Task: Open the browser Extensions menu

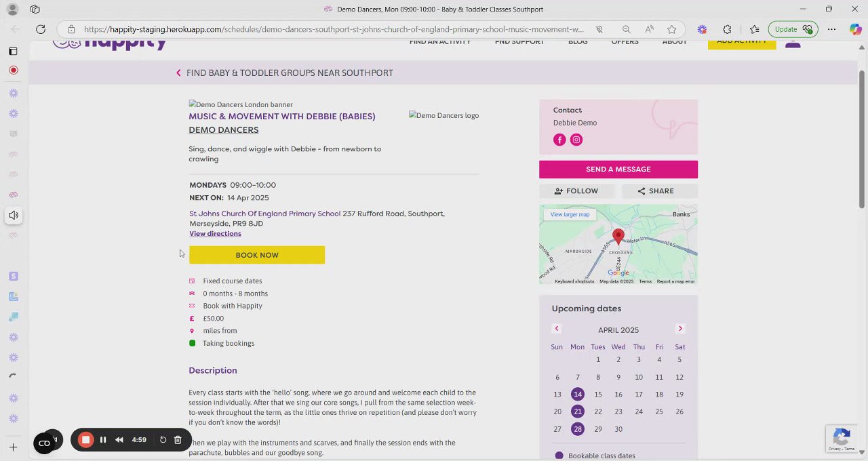Action: click(727, 29)
